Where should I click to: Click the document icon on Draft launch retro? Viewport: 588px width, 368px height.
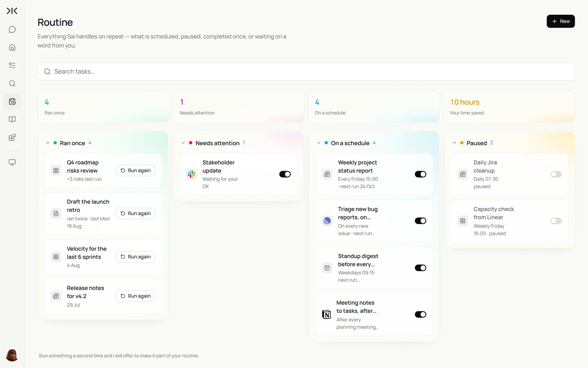(56, 213)
